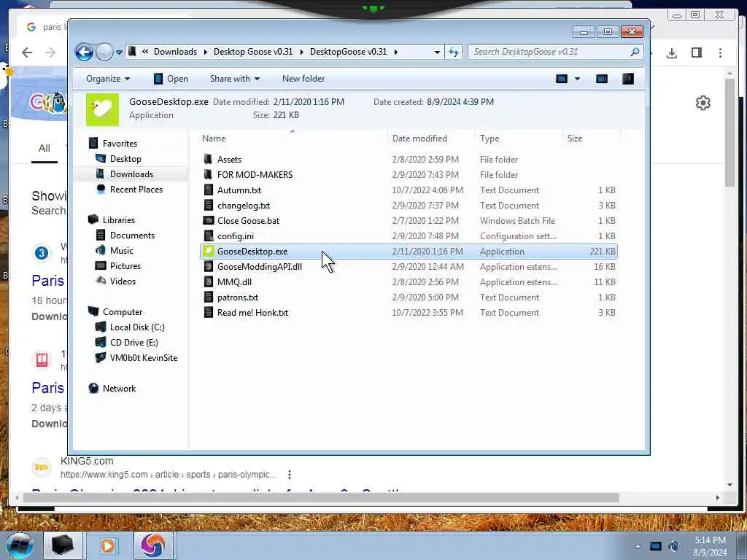
Task: Select the GooseDesktop.exe application icon in list
Action: click(x=208, y=251)
